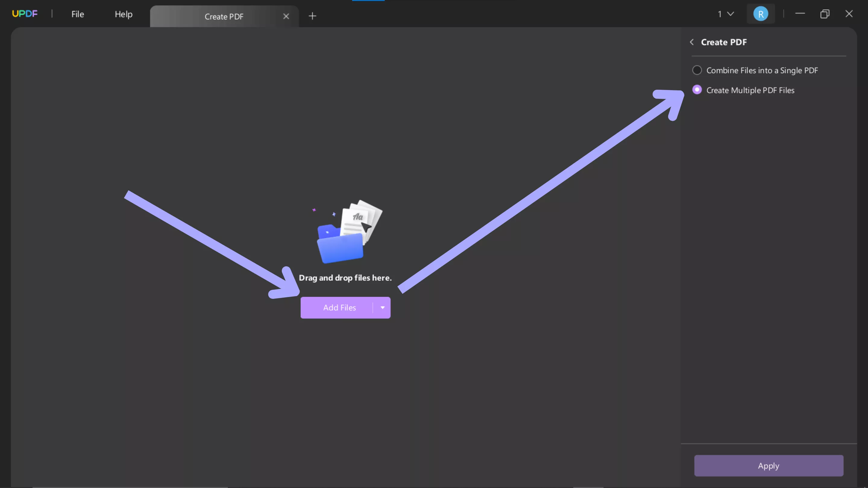Viewport: 868px width, 488px height.
Task: Go back using Create PDF chevron arrow
Action: click(692, 42)
